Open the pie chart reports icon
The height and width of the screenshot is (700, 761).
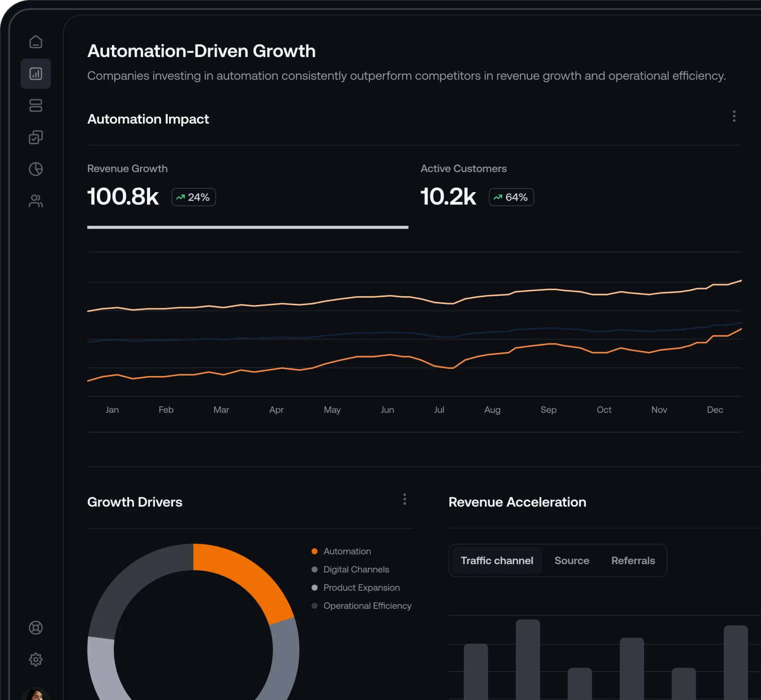[x=36, y=169]
